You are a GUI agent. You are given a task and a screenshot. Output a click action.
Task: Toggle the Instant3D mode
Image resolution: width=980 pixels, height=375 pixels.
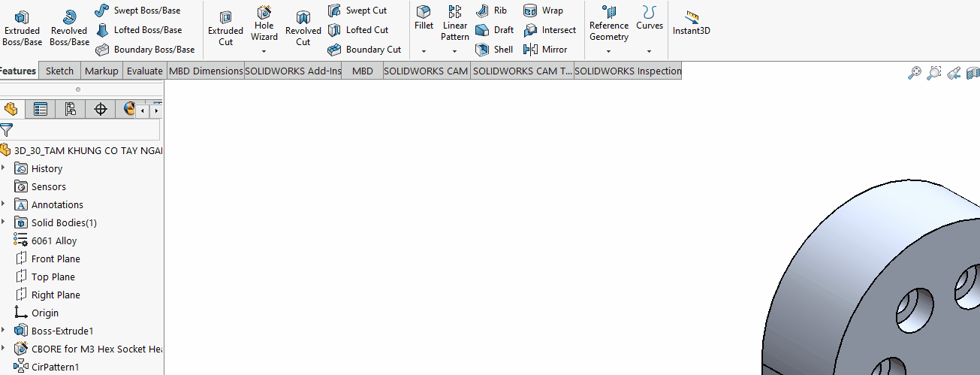(691, 23)
